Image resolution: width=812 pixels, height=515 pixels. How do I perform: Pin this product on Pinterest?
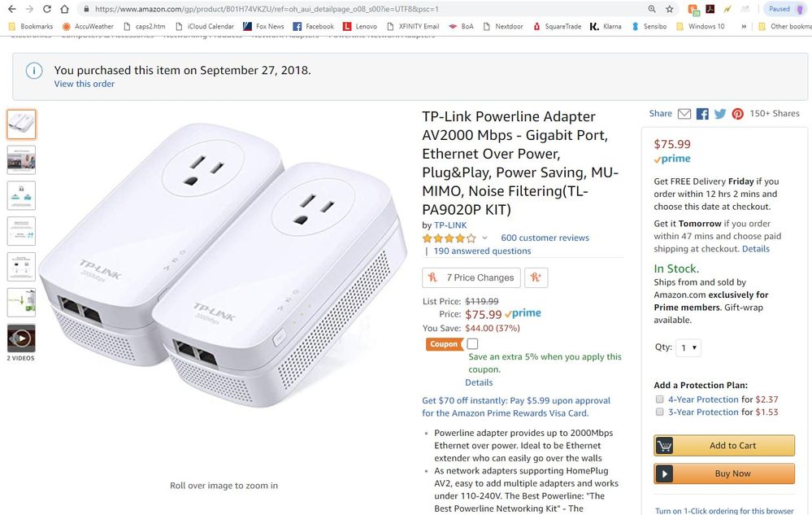pyautogui.click(x=737, y=114)
